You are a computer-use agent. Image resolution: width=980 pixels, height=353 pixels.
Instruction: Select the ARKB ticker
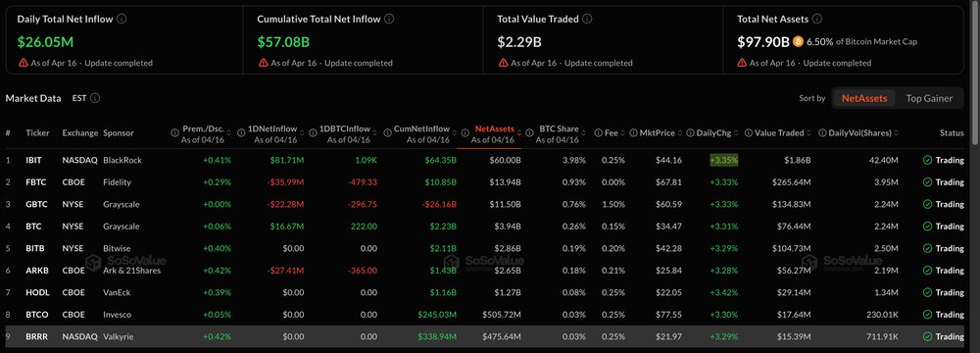click(x=35, y=271)
